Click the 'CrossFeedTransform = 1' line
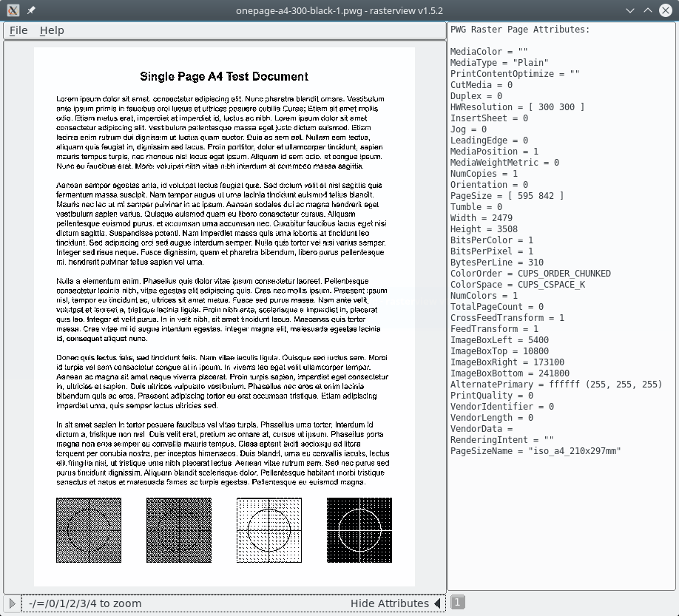The height and width of the screenshot is (616, 679). [x=507, y=318]
